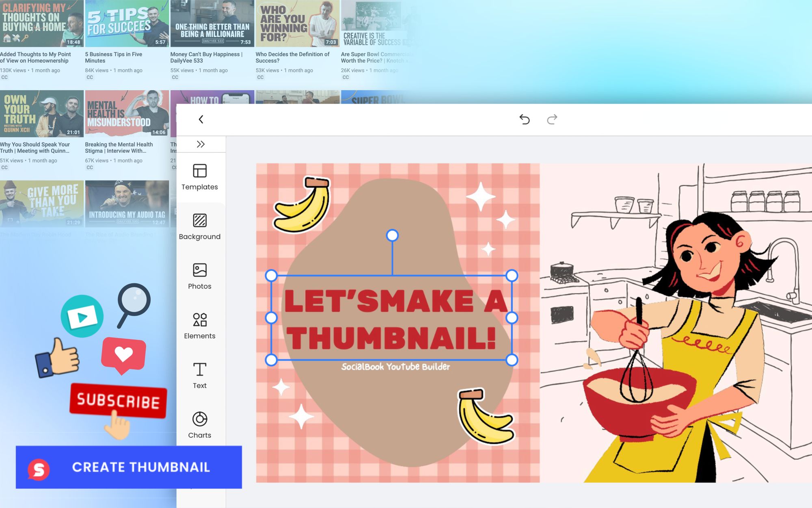This screenshot has height=508, width=812.
Task: Click the back chevron in editor header
Action: (201, 119)
